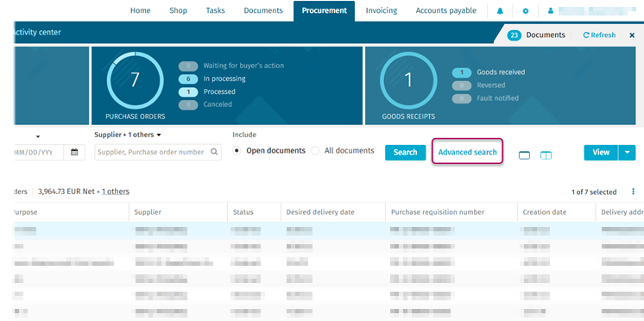Click the 1 others totals link
The height and width of the screenshot is (321, 644).
(x=116, y=192)
